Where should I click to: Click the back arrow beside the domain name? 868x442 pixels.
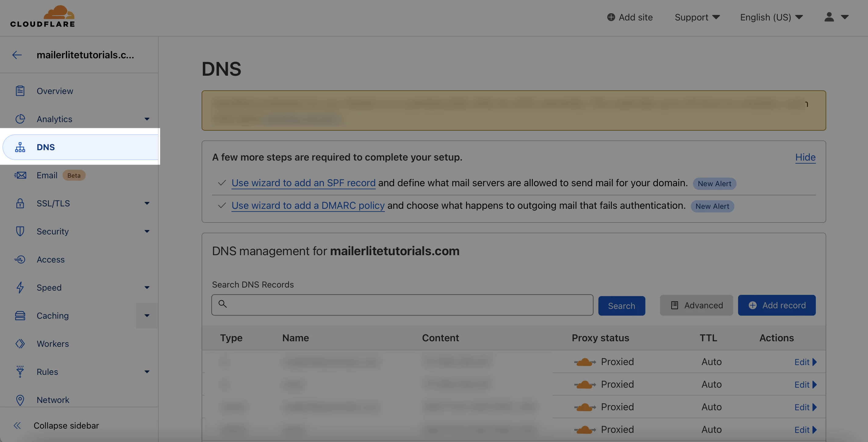pyautogui.click(x=17, y=55)
